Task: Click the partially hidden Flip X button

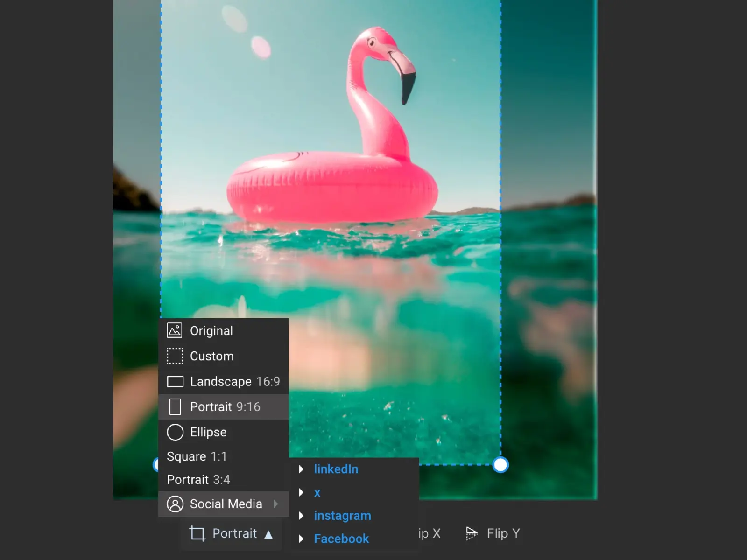Action: (x=430, y=533)
